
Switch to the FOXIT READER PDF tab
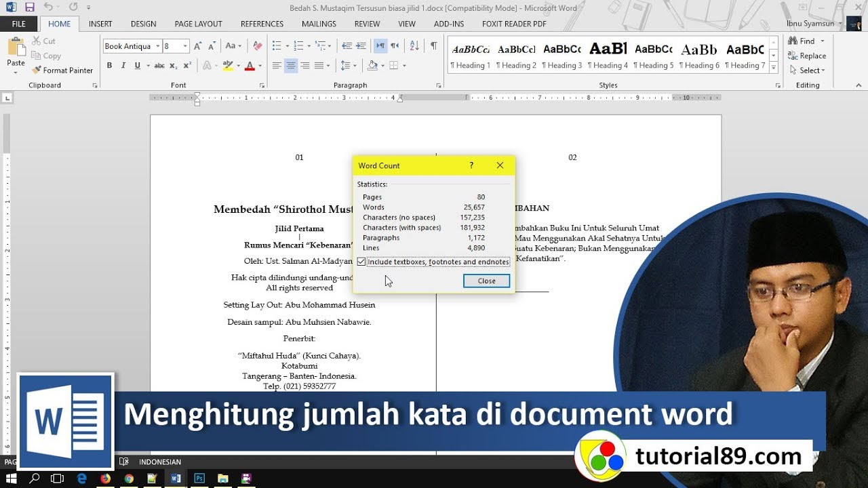(x=514, y=24)
